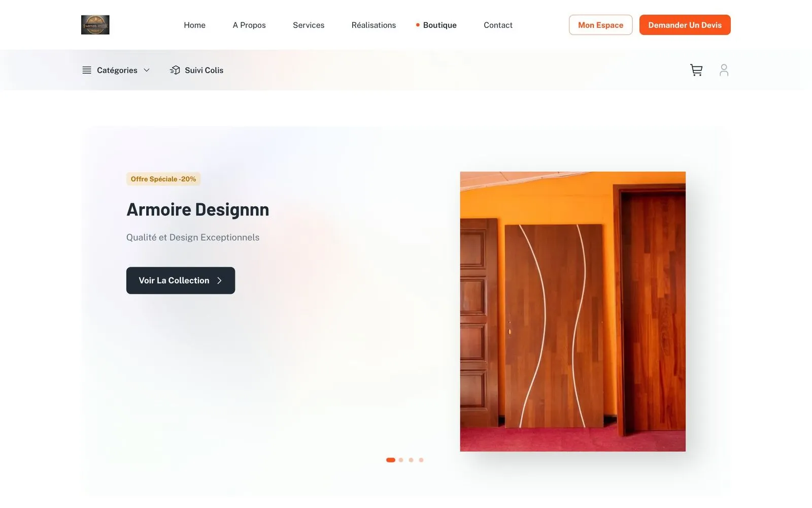Switch to the third carousel slide dot
Screen dimensions: 812x508
(411, 460)
